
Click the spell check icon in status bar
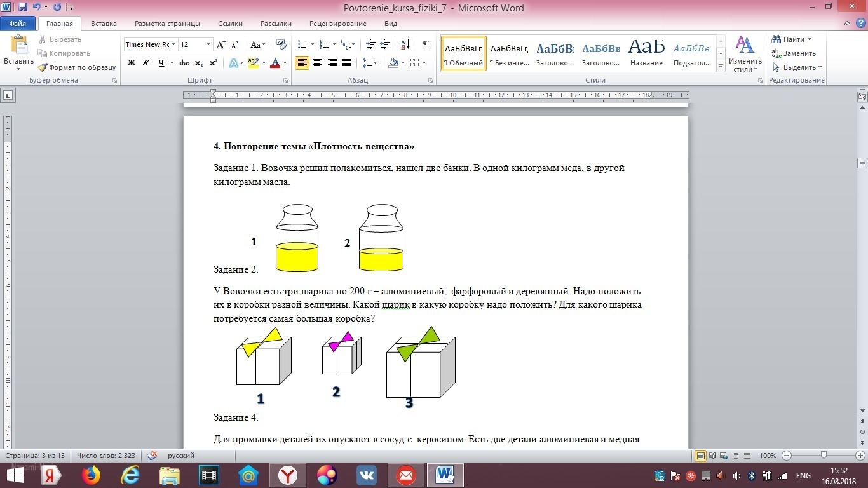point(152,456)
